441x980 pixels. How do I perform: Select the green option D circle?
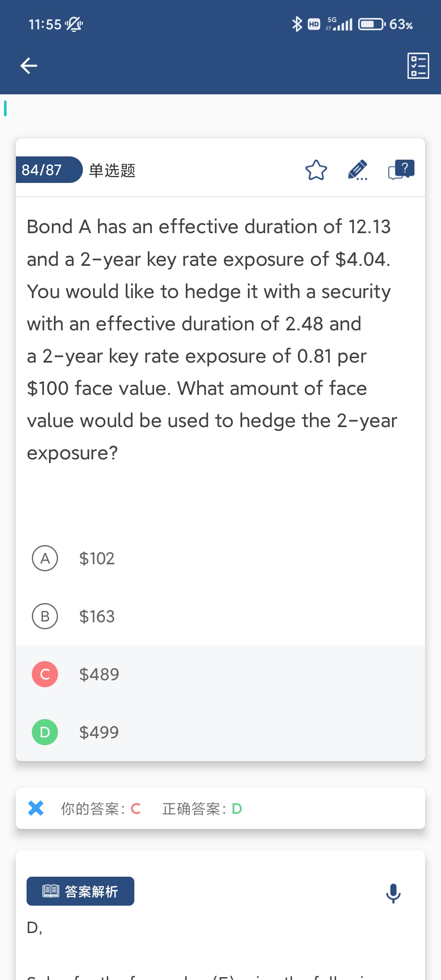point(45,732)
